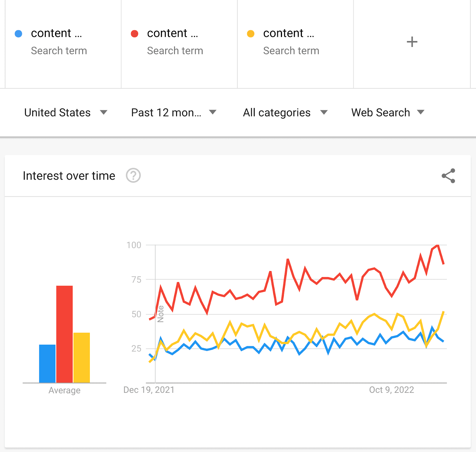This screenshot has width=476, height=452.
Task: Edit the second red content search term
Action: tap(173, 33)
